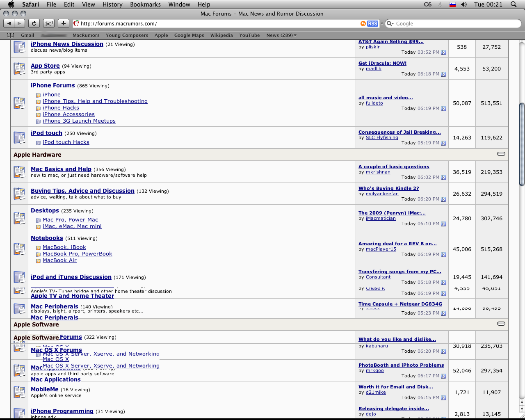The image size is (525, 420).
Task: Open the MacRumors bookmark
Action: [x=86, y=35]
